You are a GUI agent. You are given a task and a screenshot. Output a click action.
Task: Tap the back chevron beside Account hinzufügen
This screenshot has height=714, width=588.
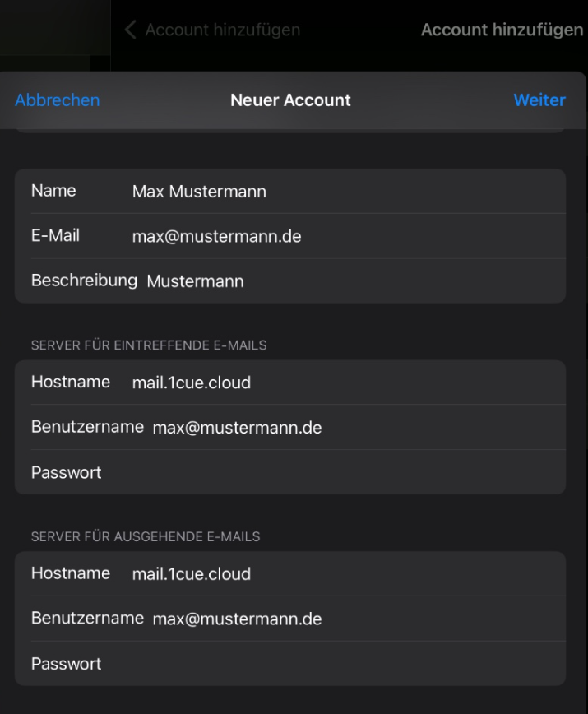pyautogui.click(x=130, y=30)
